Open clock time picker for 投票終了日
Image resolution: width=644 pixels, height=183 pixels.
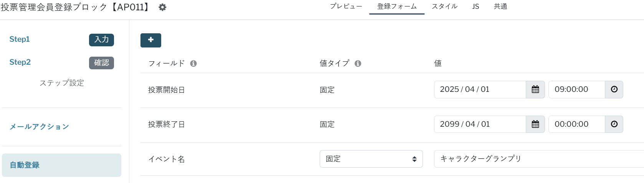pyautogui.click(x=614, y=124)
